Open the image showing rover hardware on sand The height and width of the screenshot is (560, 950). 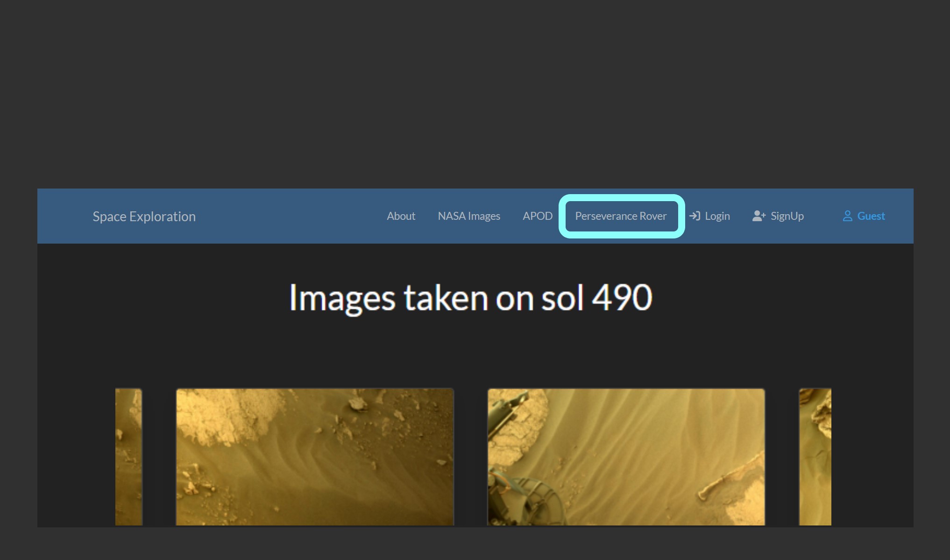(x=626, y=457)
